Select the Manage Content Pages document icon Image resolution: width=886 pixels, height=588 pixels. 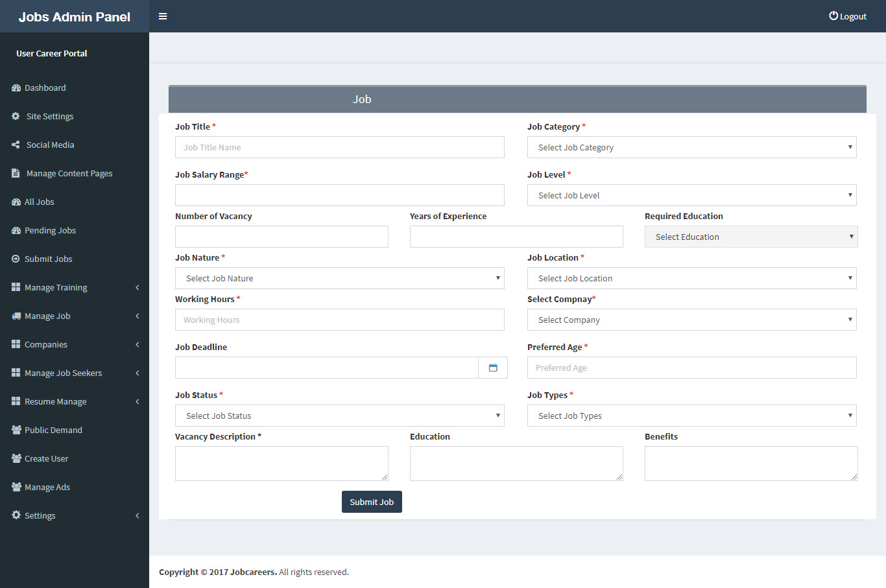coord(15,173)
